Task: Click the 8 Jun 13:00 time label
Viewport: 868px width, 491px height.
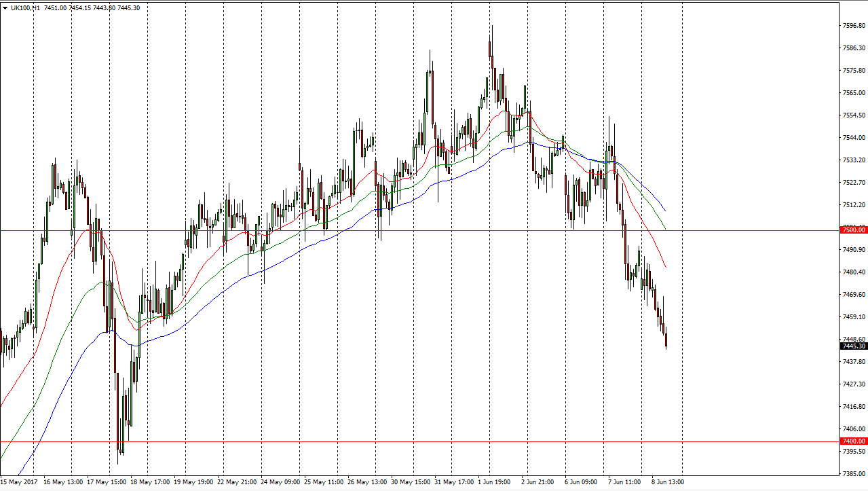Action: click(668, 482)
